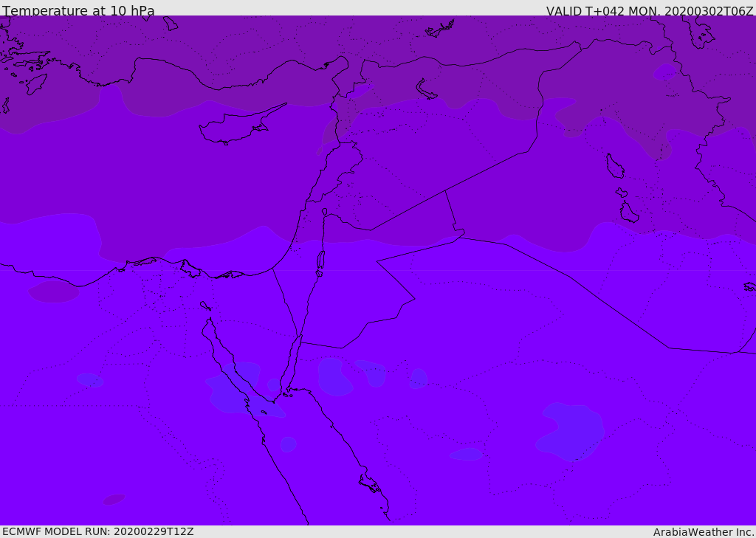Select the VALID T+042 timestamp text
The image size is (756, 538).
(x=649, y=11)
